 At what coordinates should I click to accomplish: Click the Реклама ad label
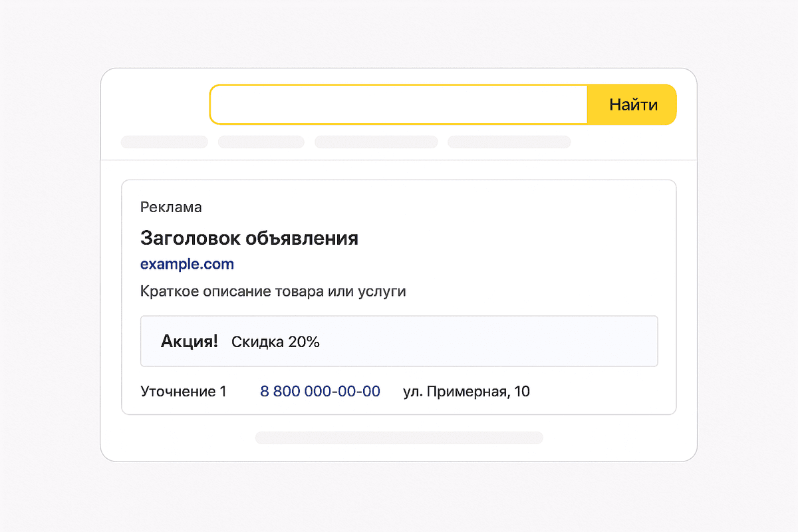pos(170,207)
